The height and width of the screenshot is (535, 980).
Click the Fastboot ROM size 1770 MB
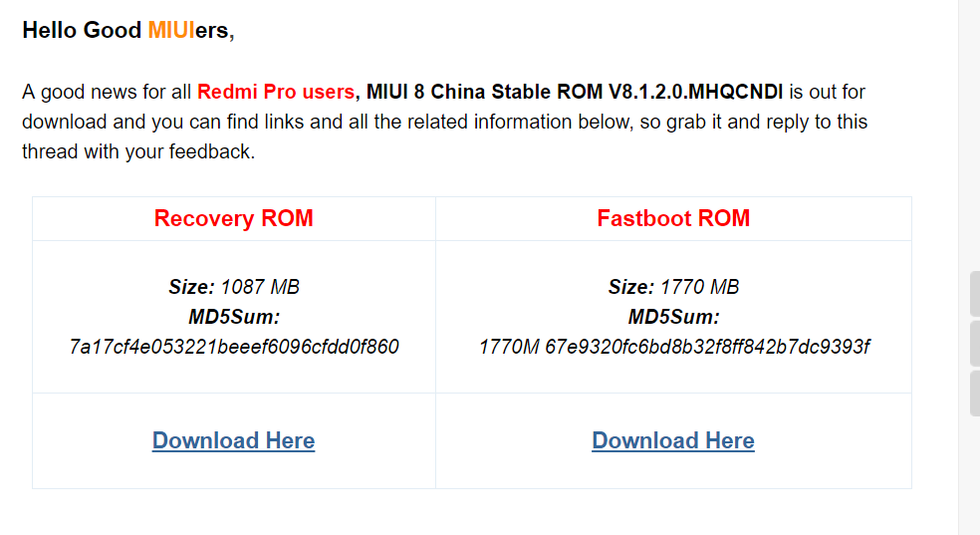(699, 287)
